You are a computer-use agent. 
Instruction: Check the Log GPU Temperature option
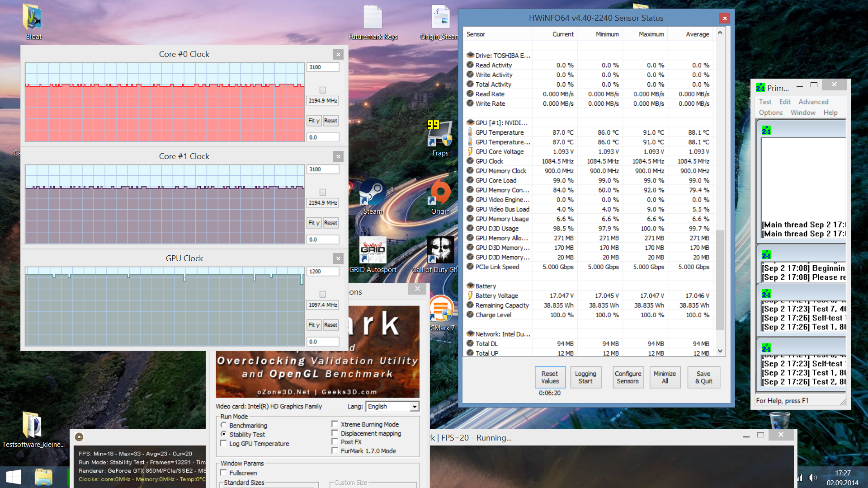click(x=224, y=444)
